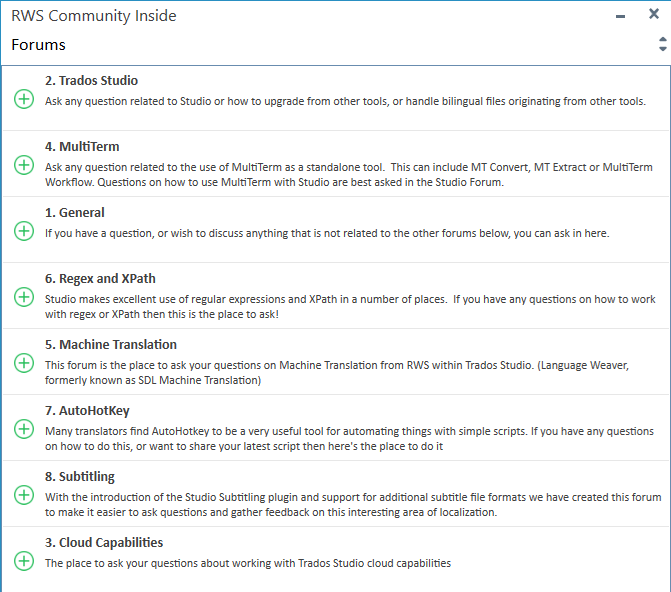Open the '2. Trados Studio' forum title
The image size is (671, 592).
91,80
